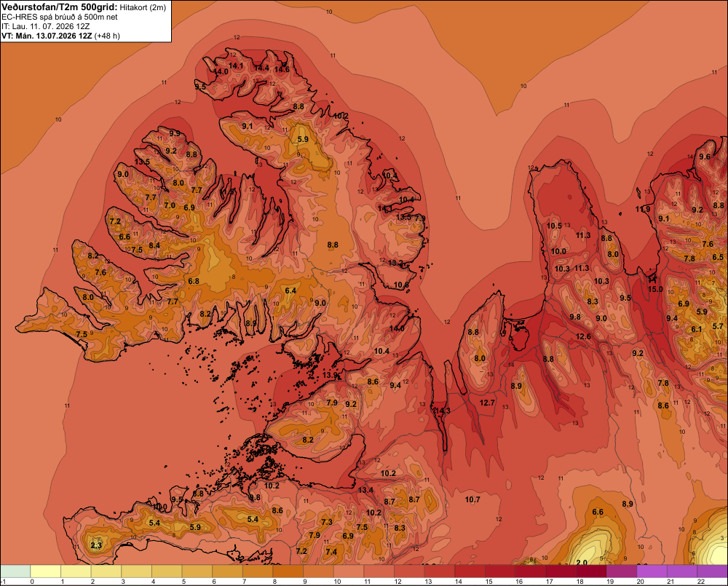Click the 6.4 temperature label
Screen dimensions: 728x586
tap(290, 290)
